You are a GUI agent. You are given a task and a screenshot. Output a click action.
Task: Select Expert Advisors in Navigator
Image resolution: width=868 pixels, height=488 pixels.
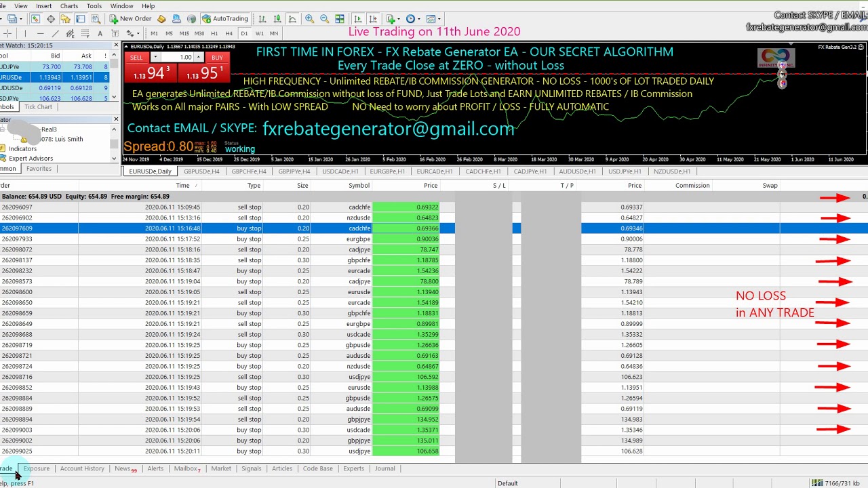tap(31, 159)
